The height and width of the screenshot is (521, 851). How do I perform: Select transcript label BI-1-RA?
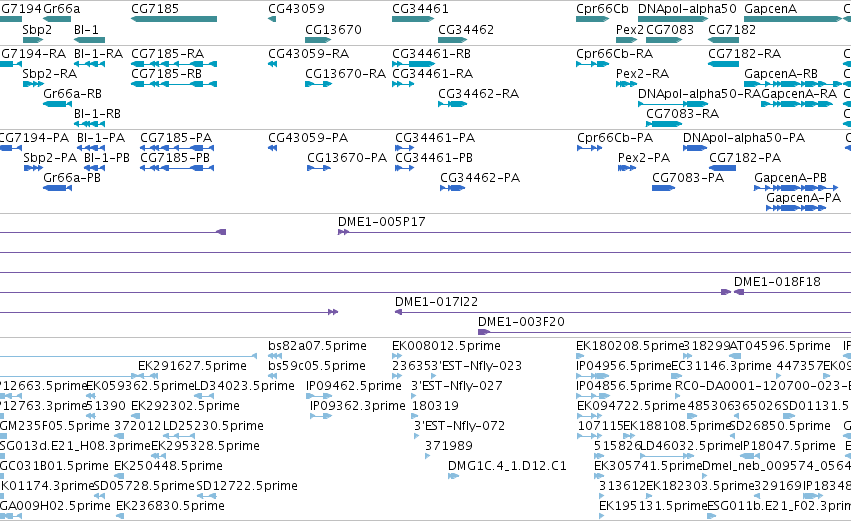(99, 54)
